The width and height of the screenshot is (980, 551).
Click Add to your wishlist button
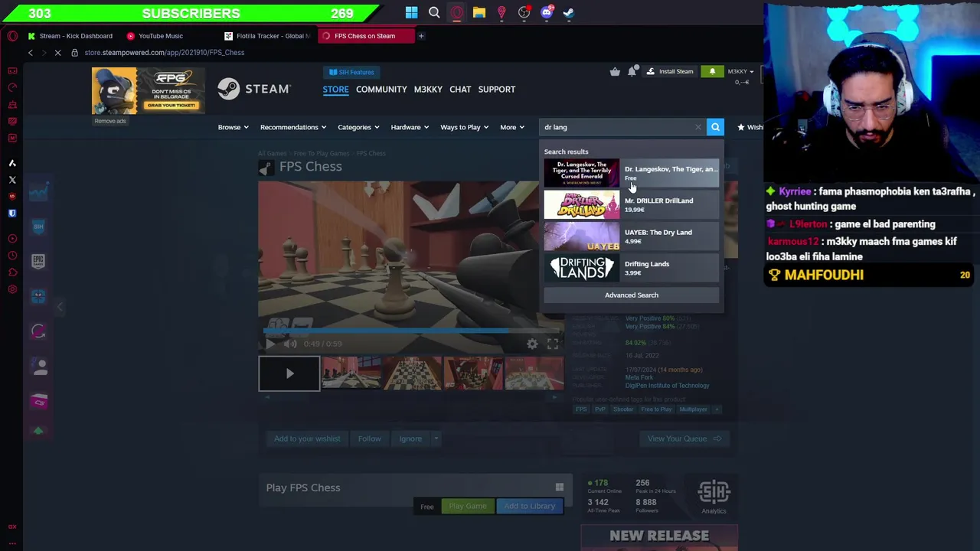(x=307, y=439)
